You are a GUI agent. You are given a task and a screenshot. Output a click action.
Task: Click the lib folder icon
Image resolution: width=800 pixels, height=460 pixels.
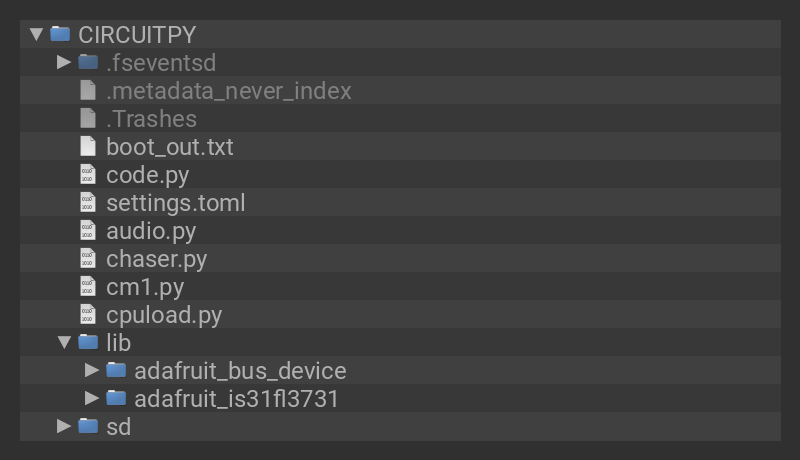click(88, 343)
